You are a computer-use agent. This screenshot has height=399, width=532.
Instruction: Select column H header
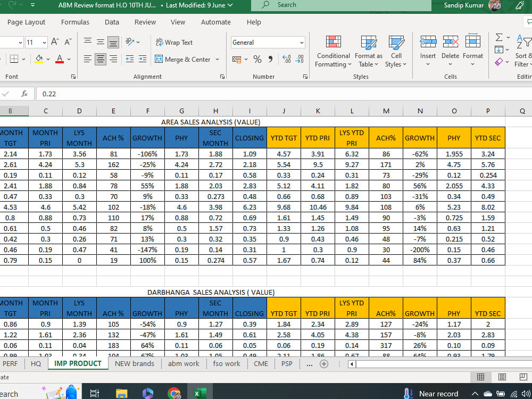tap(215, 111)
